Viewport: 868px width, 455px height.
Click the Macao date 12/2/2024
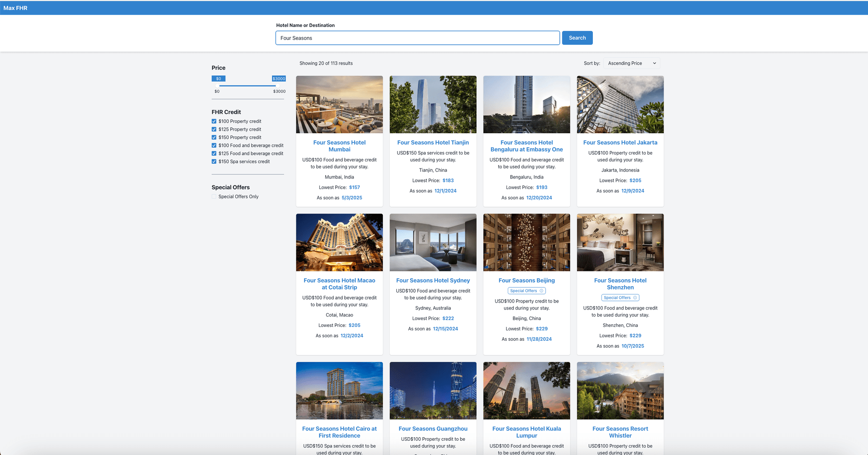(352, 336)
